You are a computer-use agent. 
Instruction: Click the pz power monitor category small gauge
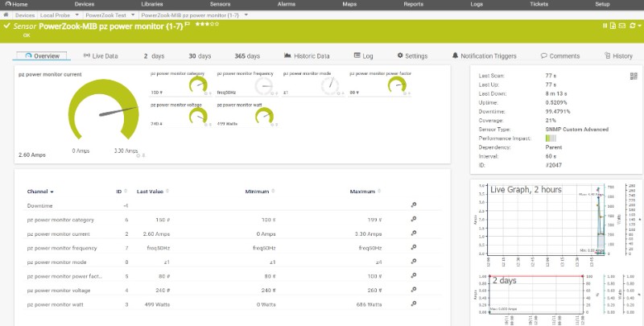coord(198,85)
